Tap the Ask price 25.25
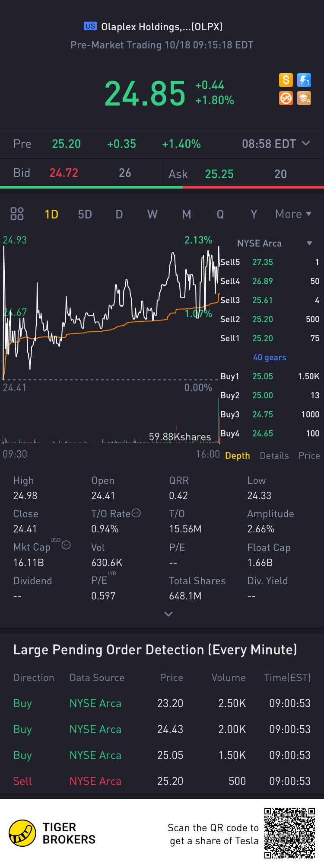 pos(219,174)
